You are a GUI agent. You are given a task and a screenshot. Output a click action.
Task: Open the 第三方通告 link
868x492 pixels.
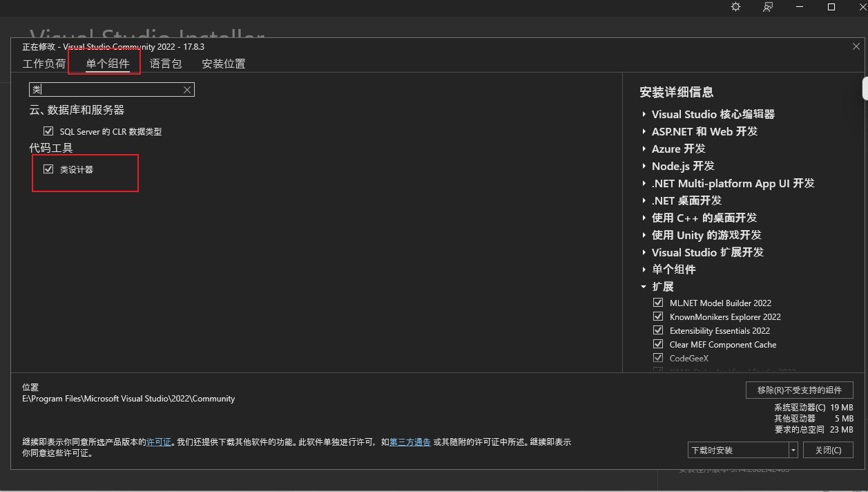tap(410, 442)
